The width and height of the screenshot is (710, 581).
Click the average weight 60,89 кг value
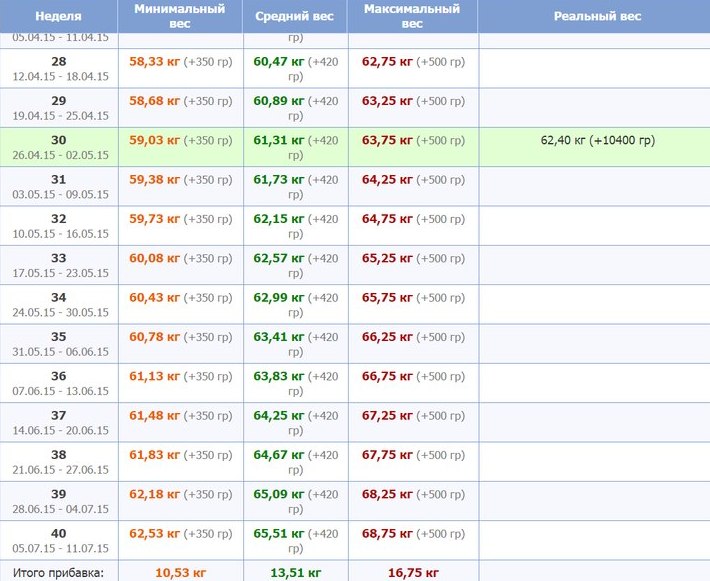pyautogui.click(x=279, y=101)
